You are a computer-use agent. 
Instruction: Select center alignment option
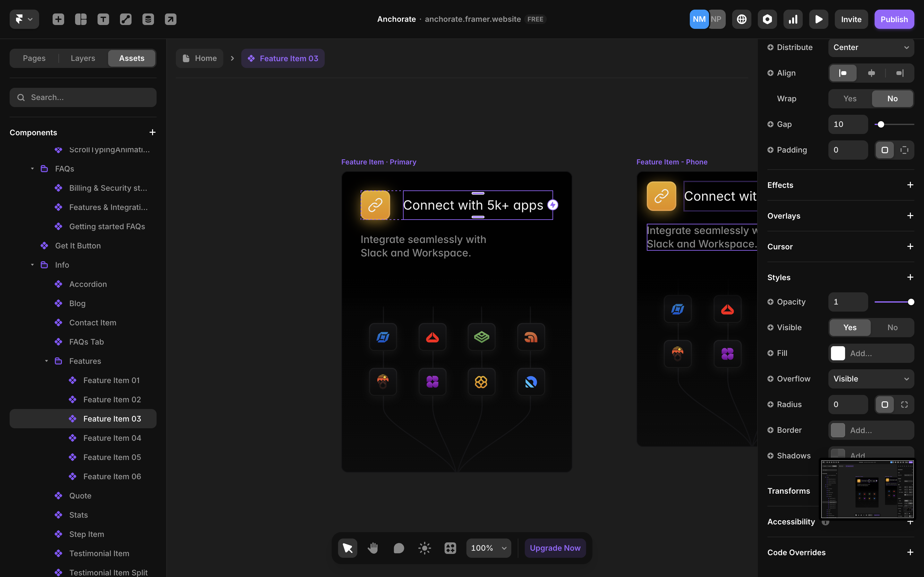(871, 73)
